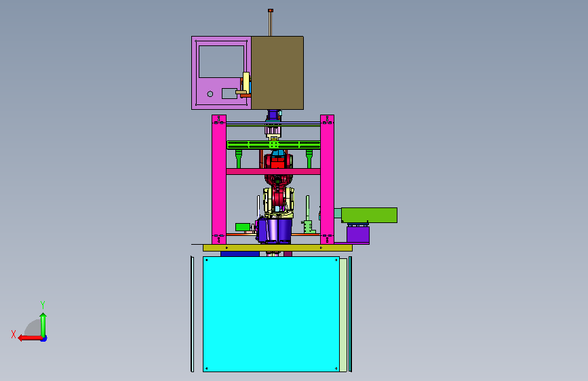Pick the right green guide post
588x381 pixels.
(x=309, y=159)
